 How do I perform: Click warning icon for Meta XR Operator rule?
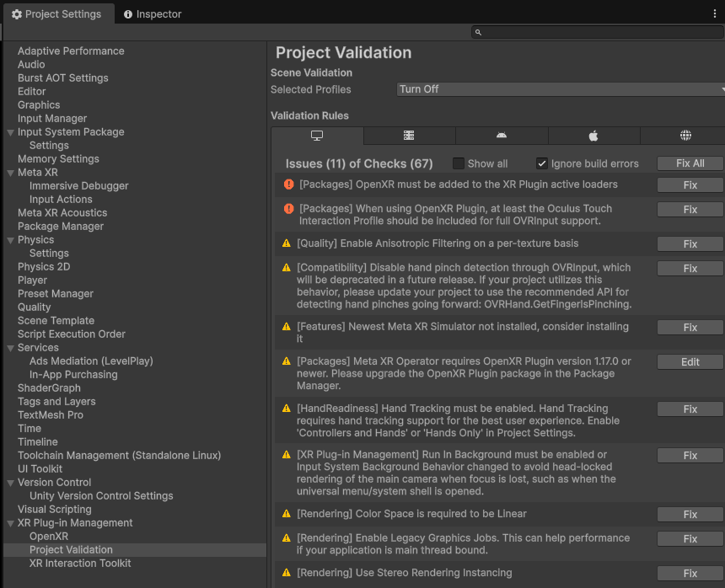(287, 361)
